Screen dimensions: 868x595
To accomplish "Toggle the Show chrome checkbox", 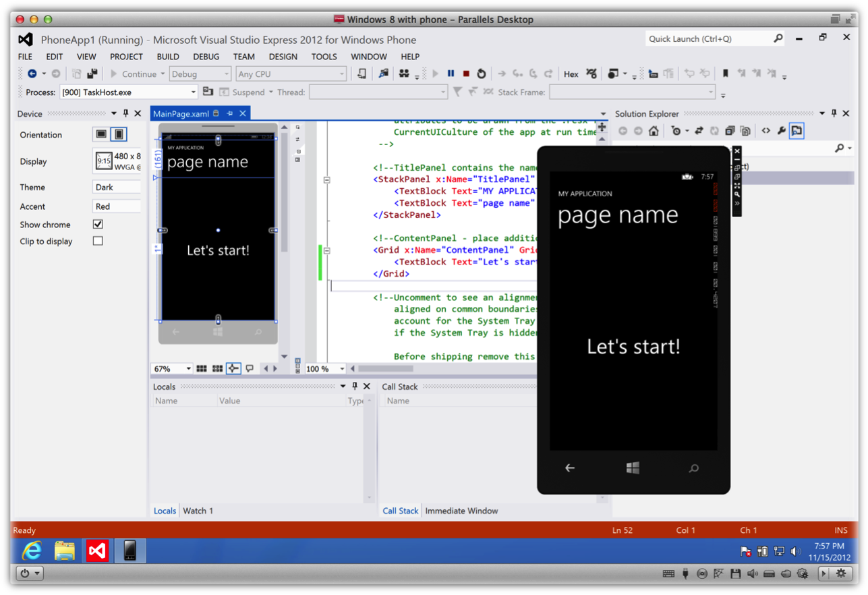I will [98, 224].
